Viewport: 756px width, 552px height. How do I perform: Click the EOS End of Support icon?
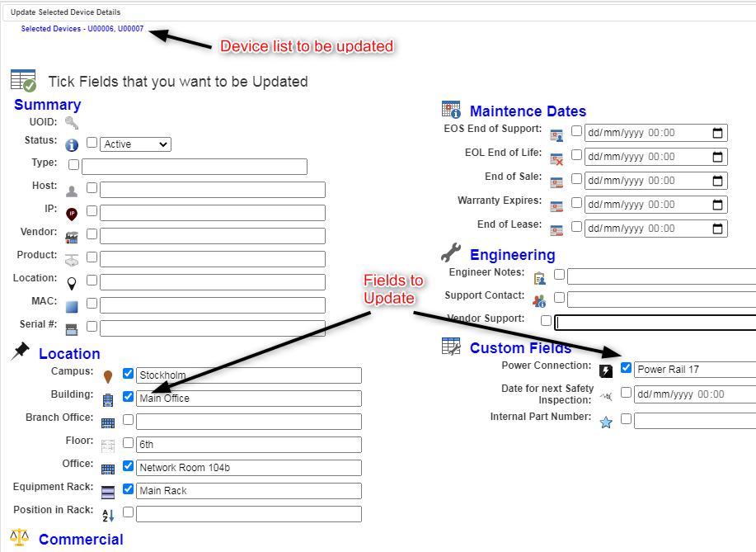pyautogui.click(x=556, y=135)
